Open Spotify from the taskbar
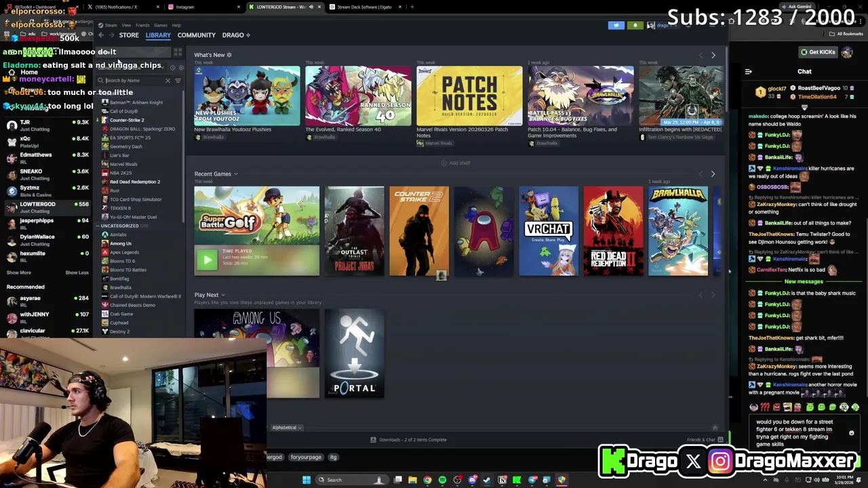The width and height of the screenshot is (868, 488). coord(442,480)
